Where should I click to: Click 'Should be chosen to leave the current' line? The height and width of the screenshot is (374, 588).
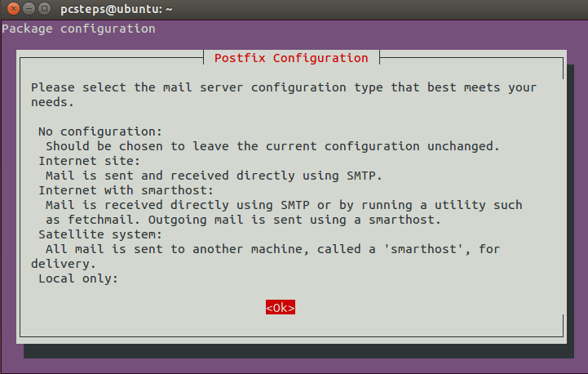[x=272, y=146]
